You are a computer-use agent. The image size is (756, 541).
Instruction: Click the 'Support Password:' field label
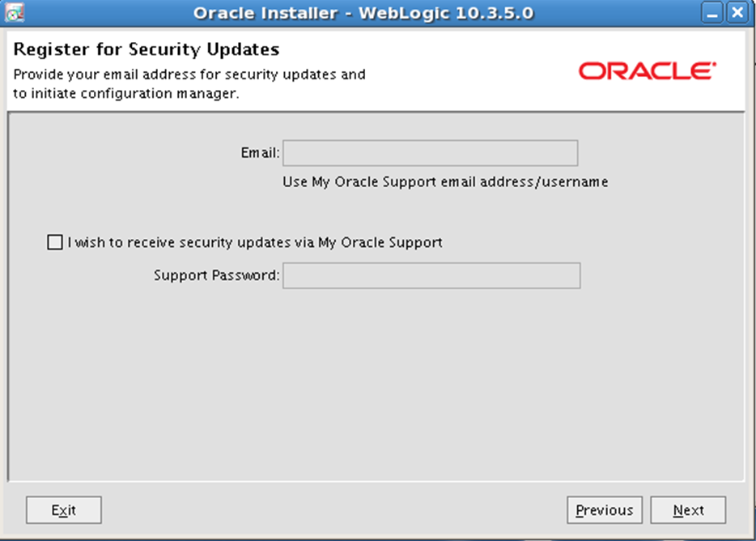[x=216, y=275]
